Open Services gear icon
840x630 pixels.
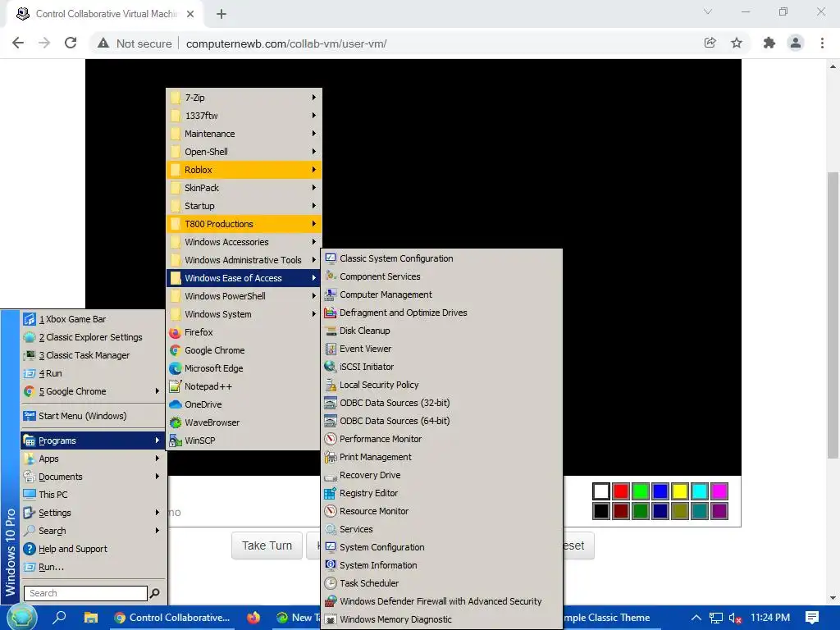pos(331,529)
